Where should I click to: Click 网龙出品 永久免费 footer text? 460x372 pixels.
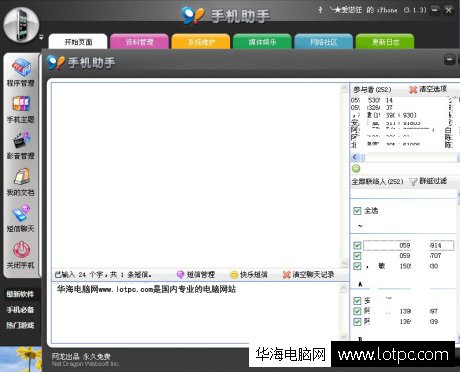(81, 356)
